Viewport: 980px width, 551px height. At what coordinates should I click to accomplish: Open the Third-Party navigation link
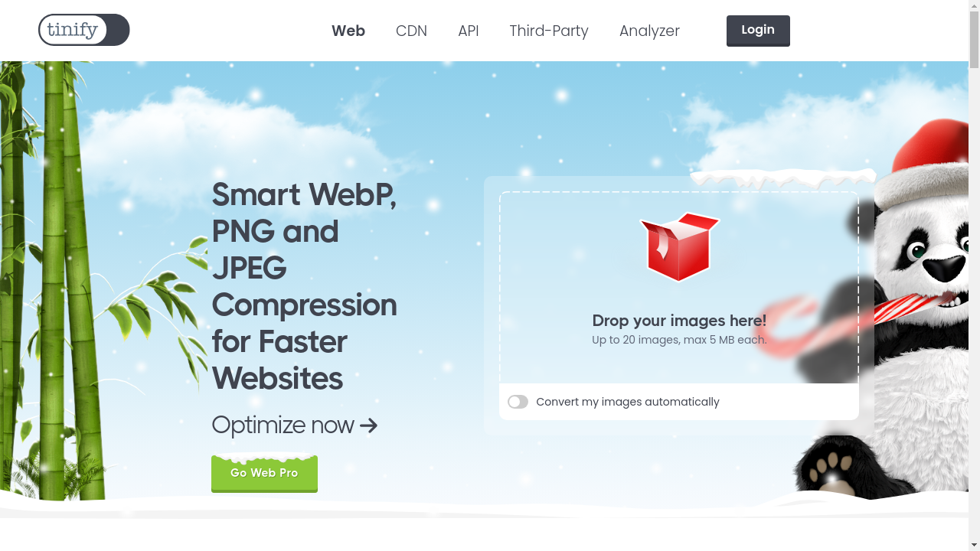click(549, 31)
